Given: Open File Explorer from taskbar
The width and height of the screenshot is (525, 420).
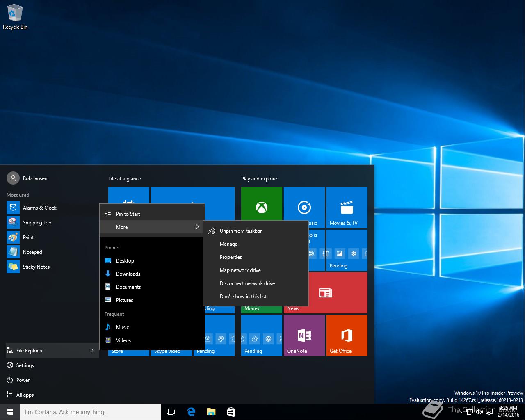Looking at the screenshot, I should coord(211,412).
